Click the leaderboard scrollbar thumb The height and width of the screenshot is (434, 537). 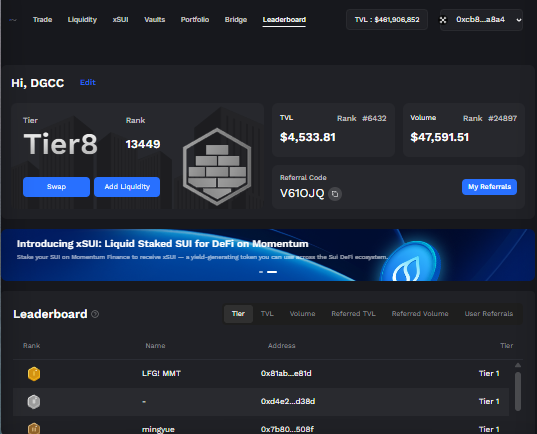518,392
